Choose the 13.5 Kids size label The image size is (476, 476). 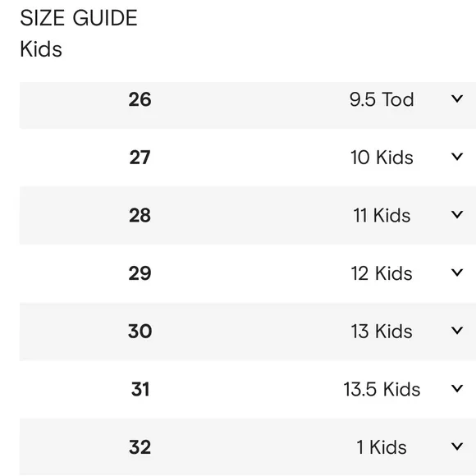[x=382, y=389]
